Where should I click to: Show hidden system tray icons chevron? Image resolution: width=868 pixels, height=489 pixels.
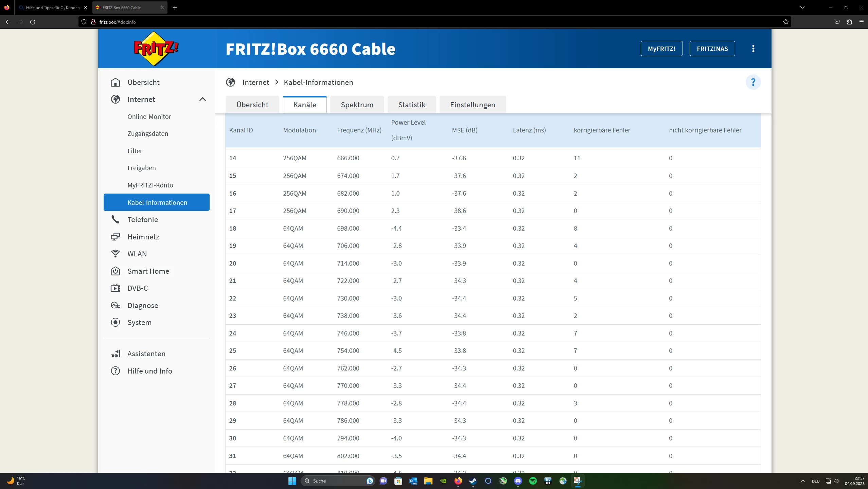point(802,481)
